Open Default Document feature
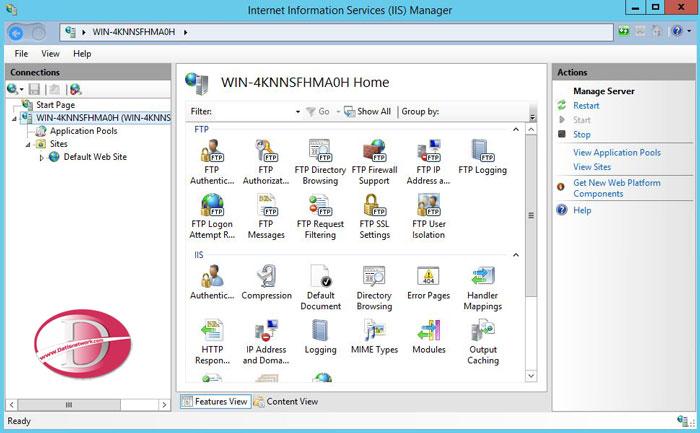This screenshot has width=700, height=433. pos(321,287)
